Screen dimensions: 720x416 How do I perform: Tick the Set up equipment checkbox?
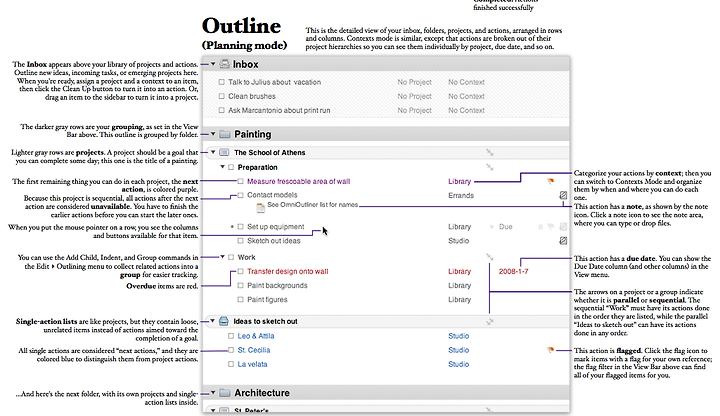click(x=241, y=226)
